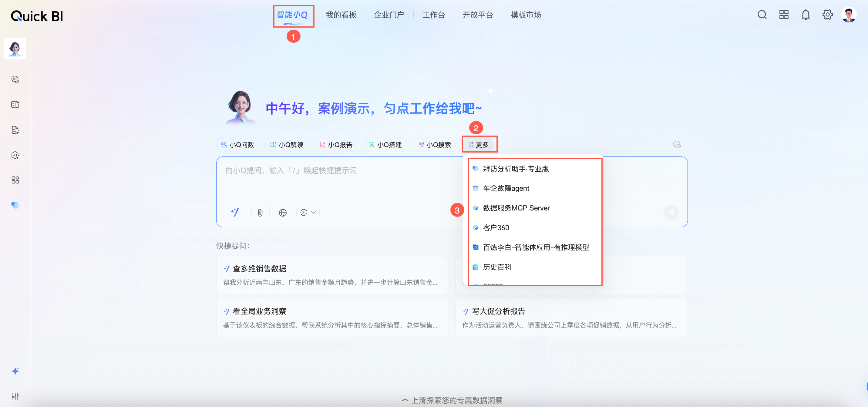Select the 小Q问数 chip

[x=237, y=145]
